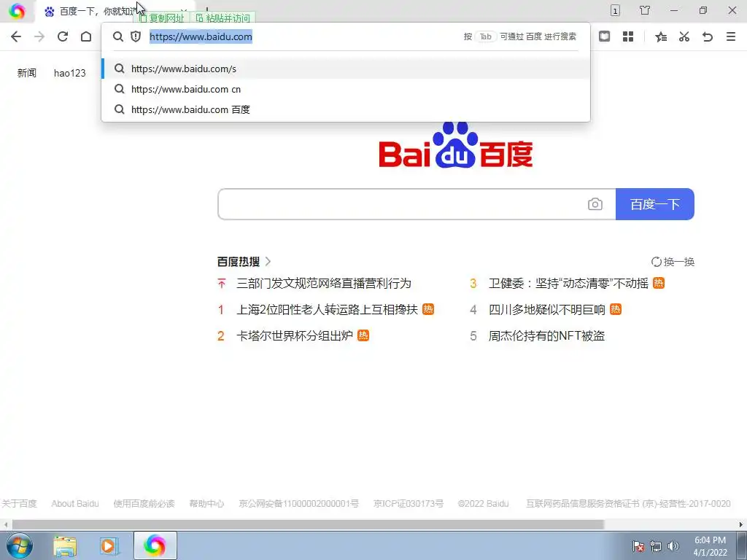Expand 百度热搜 hot search chevron

pos(268,262)
